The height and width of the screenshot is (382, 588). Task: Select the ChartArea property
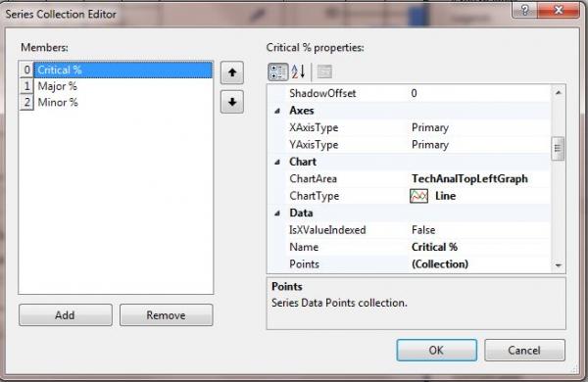pyautogui.click(x=313, y=179)
